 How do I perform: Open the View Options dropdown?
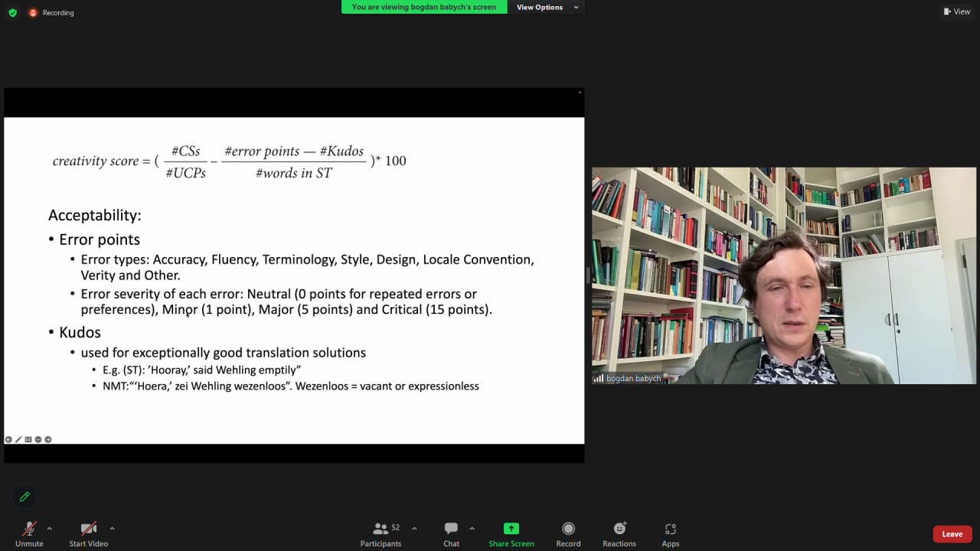(x=546, y=8)
